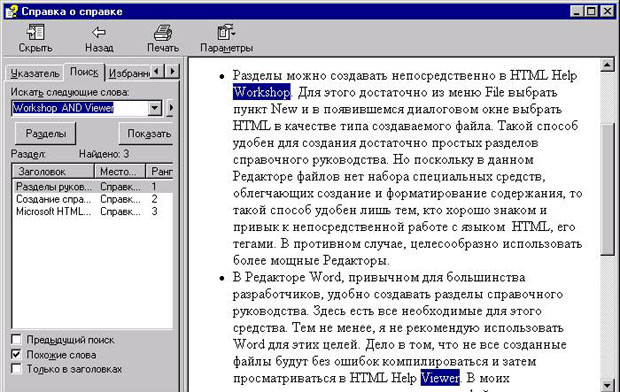Sort results by Место column header
The image size is (620, 392).
tap(120, 171)
